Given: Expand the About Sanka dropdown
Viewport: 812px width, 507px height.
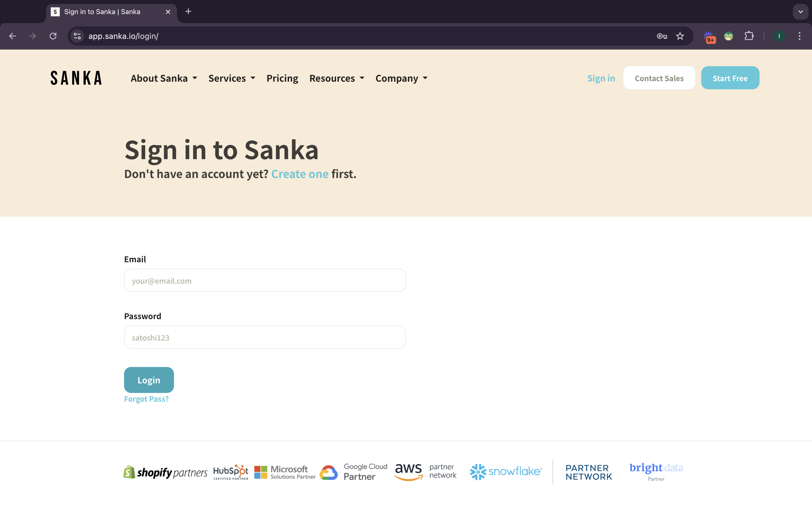Looking at the screenshot, I should [x=164, y=78].
